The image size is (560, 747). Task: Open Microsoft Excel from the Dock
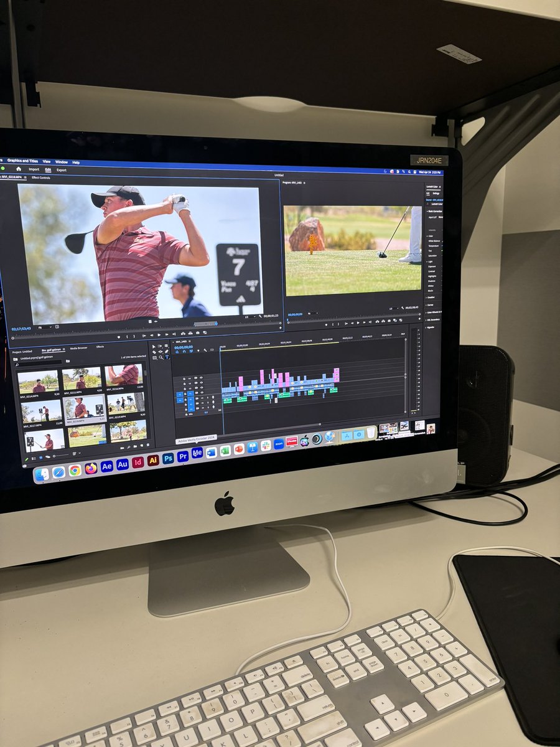[x=225, y=451]
